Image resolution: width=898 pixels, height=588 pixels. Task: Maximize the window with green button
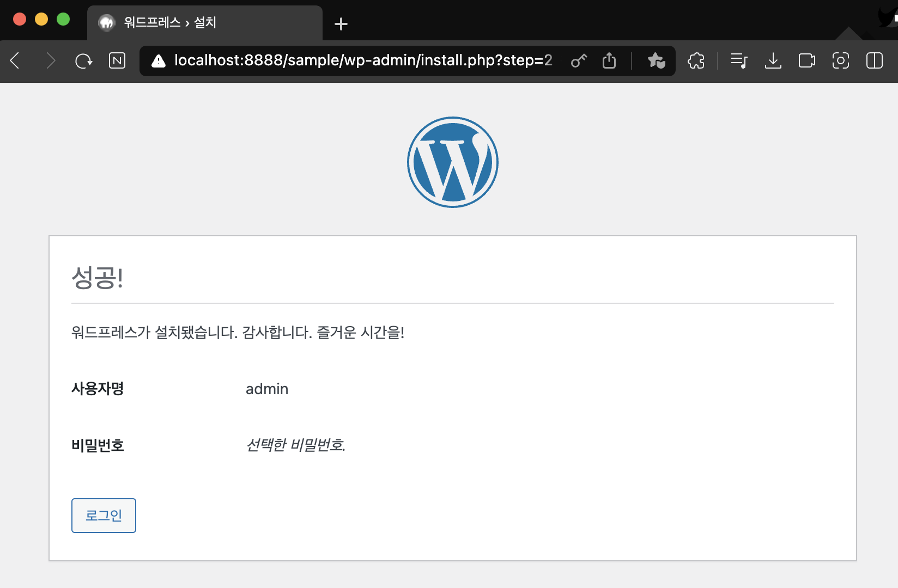click(63, 19)
